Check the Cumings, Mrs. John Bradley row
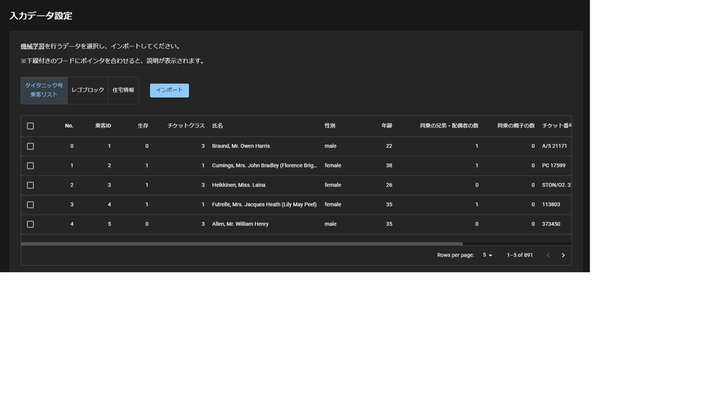Viewport: 720px width, 405px height. [30, 166]
